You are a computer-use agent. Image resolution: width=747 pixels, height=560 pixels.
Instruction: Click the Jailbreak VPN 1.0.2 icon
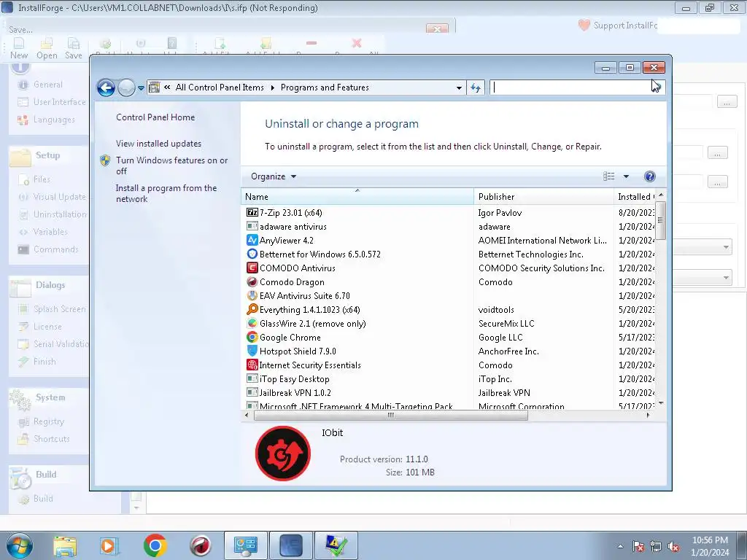(x=252, y=392)
